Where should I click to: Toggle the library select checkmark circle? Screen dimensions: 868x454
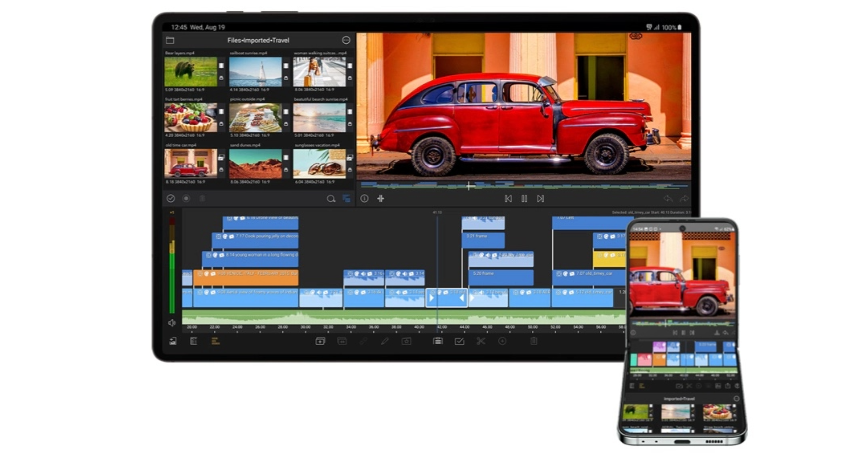(x=171, y=198)
